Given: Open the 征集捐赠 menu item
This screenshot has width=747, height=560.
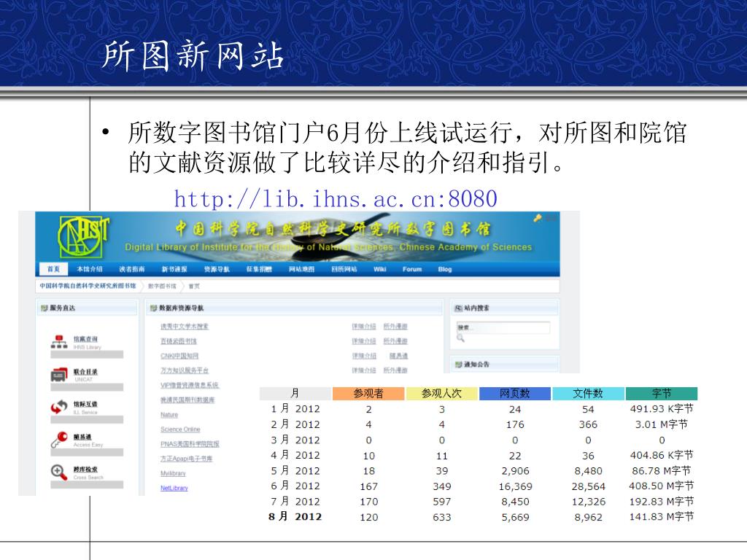Looking at the screenshot, I should pyautogui.click(x=259, y=269).
